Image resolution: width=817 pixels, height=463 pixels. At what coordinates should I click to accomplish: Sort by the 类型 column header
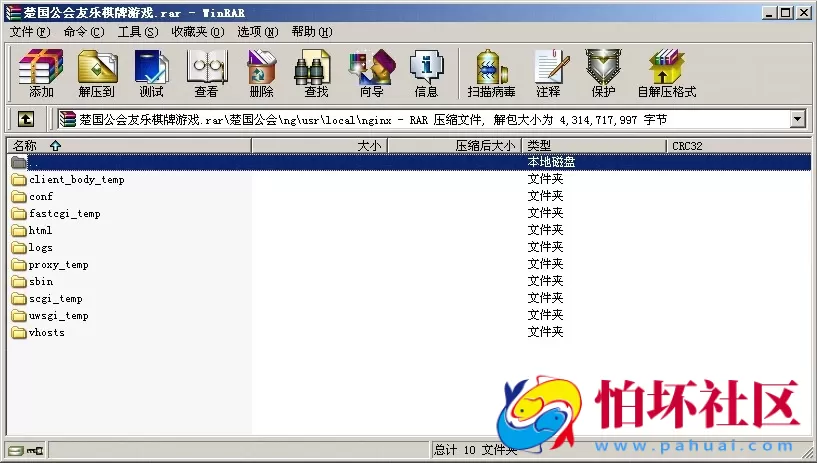click(594, 146)
